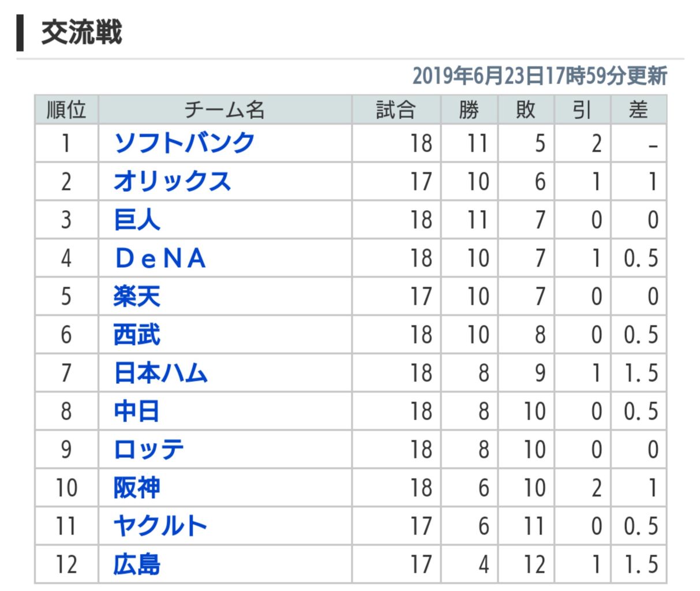Viewport: 700px width, 591px height.
Task: Click the 敗 column header
Action: (525, 109)
